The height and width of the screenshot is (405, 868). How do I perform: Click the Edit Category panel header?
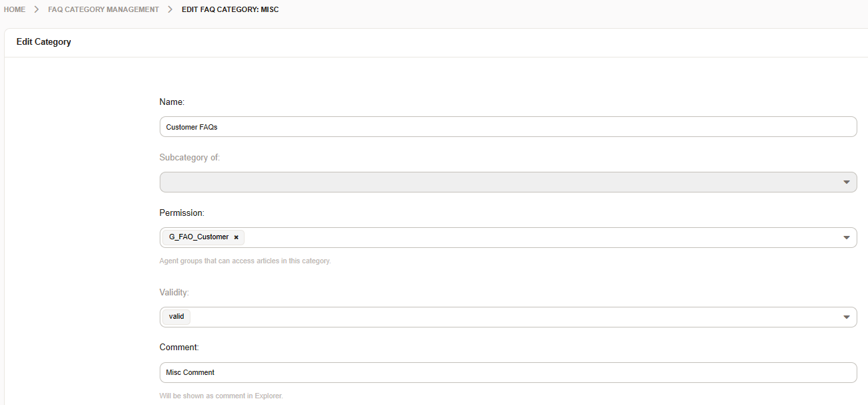click(44, 42)
